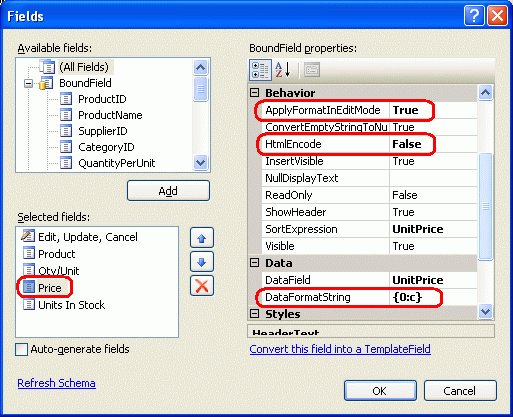Select the (All Fields) item
513x417 pixels.
pos(84,67)
